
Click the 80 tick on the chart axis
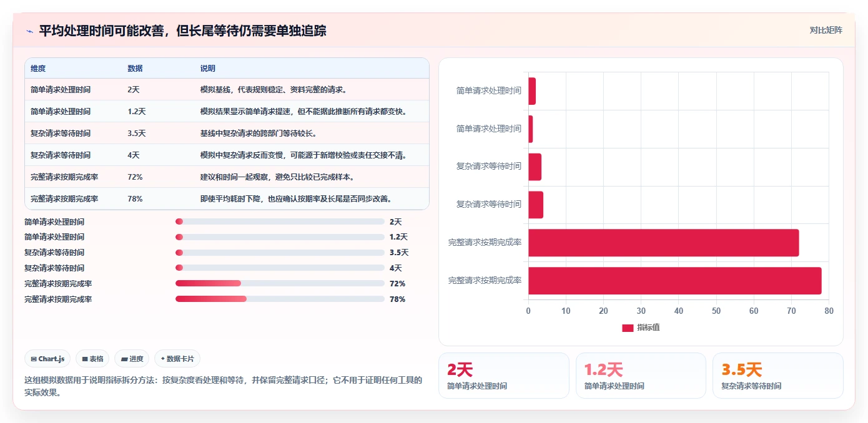(829, 311)
